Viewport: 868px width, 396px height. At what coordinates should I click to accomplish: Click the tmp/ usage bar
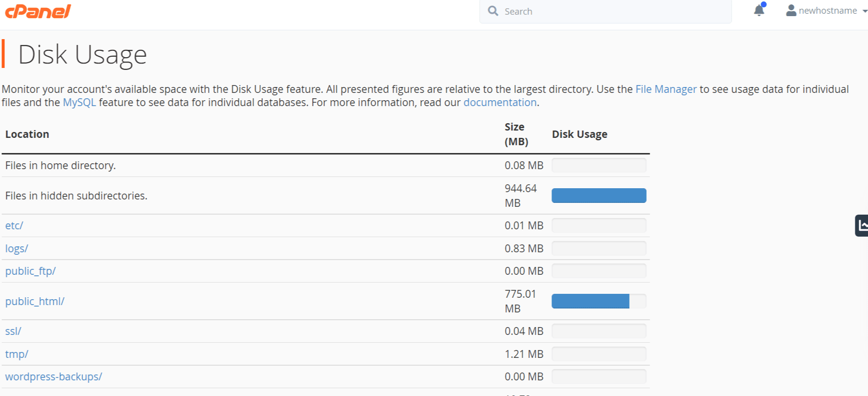599,354
